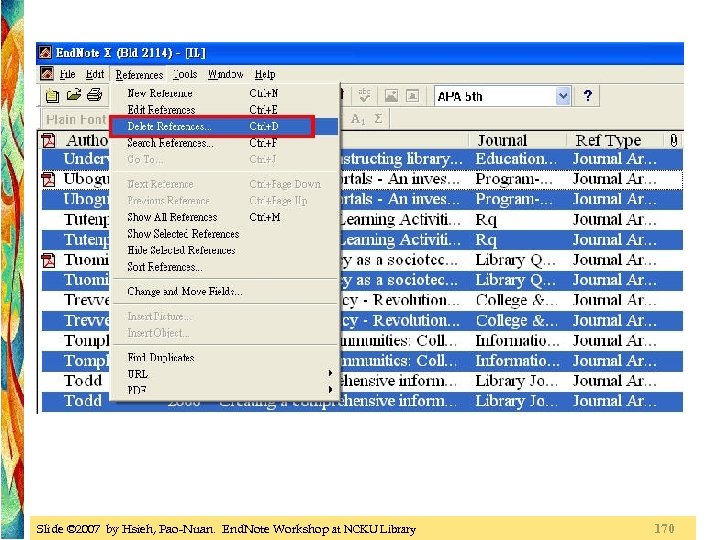The height and width of the screenshot is (540, 720).
Task: Expand the URL submenu arrow
Action: [x=330, y=373]
